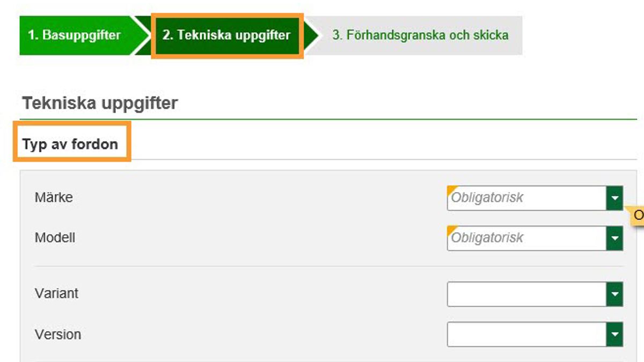Click the yellow tooltip at right edge

pyautogui.click(x=636, y=216)
